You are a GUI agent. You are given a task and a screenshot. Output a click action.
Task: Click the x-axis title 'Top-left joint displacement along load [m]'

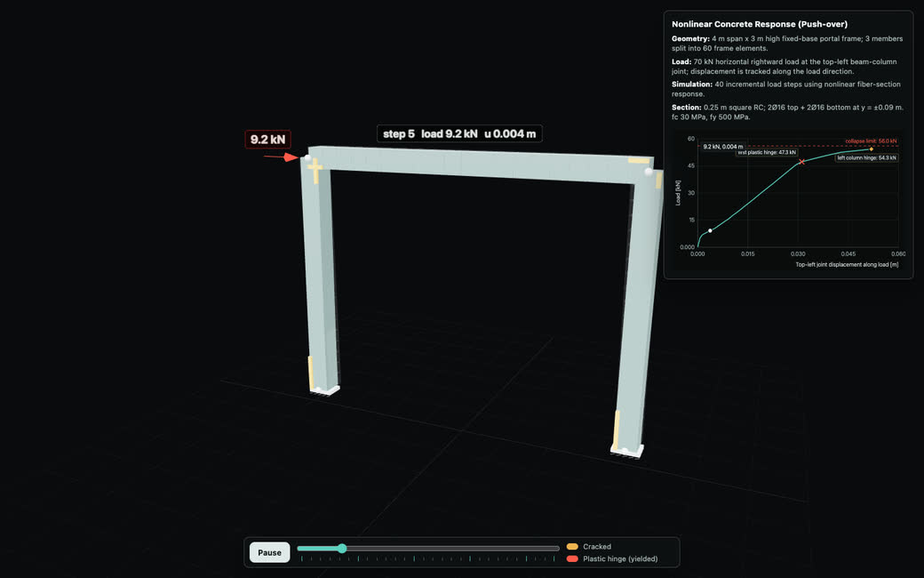847,264
